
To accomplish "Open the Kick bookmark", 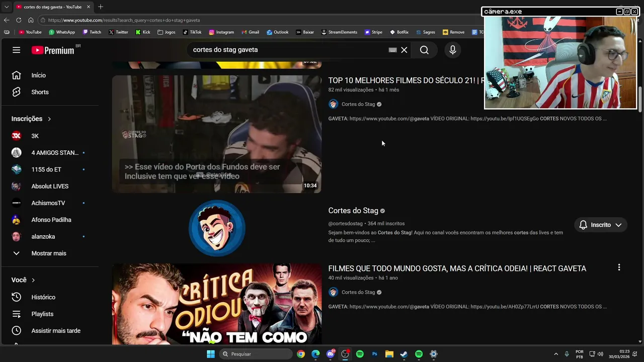I will (143, 32).
